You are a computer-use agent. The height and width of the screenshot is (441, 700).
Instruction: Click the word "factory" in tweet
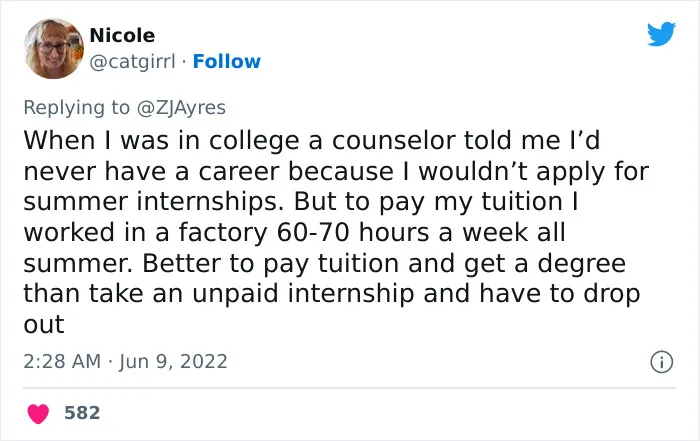(223, 233)
